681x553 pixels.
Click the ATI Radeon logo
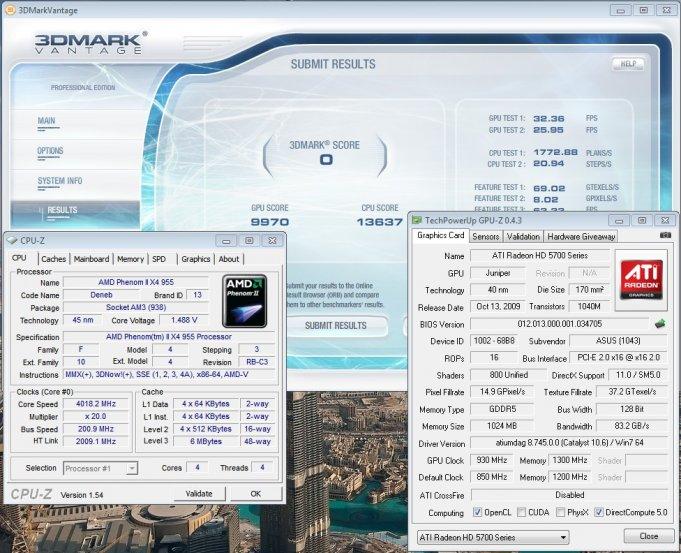(644, 280)
